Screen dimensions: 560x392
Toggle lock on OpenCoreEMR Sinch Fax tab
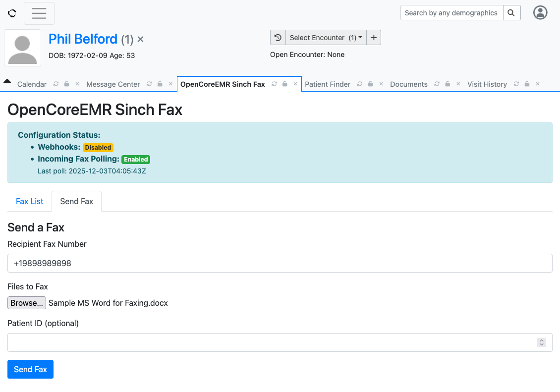285,84
